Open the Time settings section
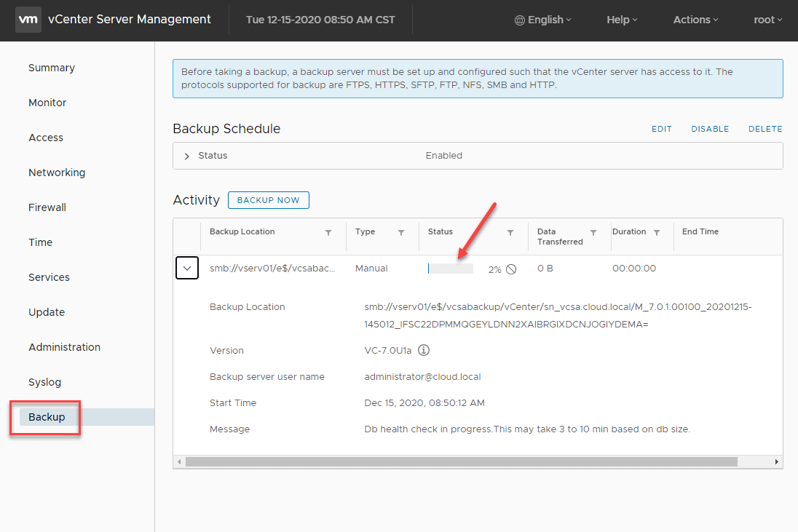 [40, 242]
